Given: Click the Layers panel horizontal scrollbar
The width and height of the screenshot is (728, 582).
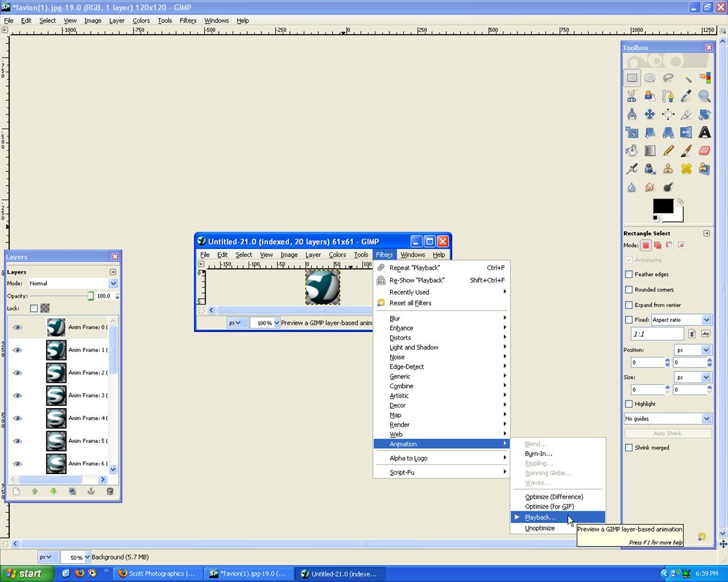Looking at the screenshot, I should tap(57, 479).
